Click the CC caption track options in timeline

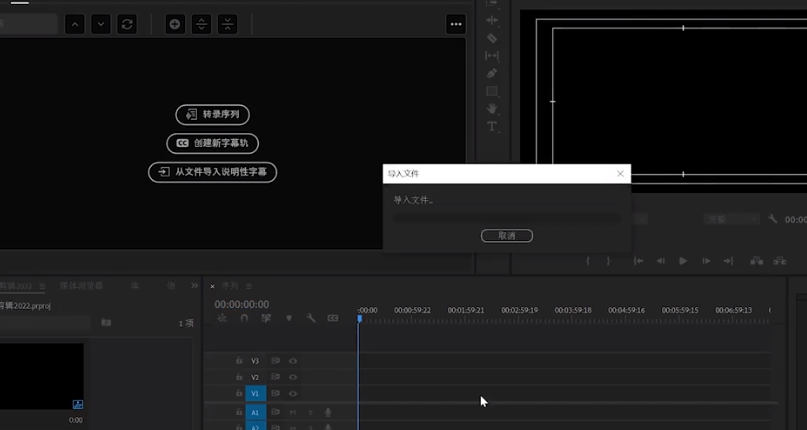pos(333,318)
